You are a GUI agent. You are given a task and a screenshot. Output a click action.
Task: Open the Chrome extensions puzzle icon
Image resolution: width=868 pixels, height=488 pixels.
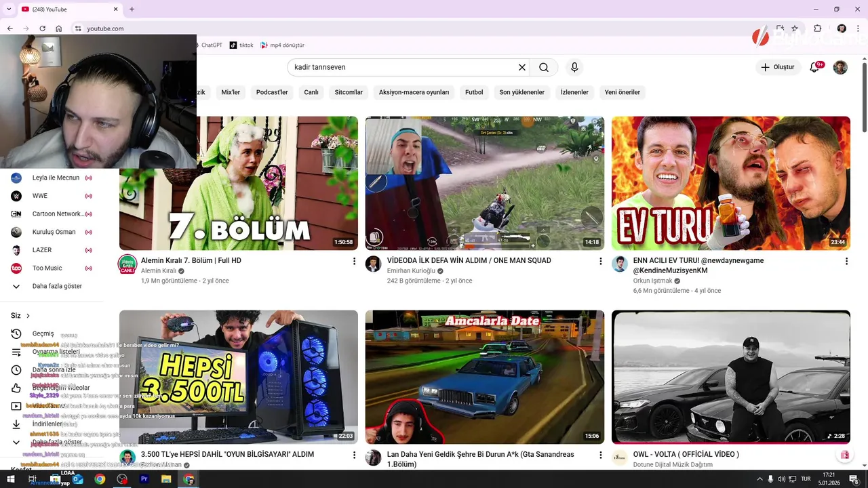(x=818, y=28)
